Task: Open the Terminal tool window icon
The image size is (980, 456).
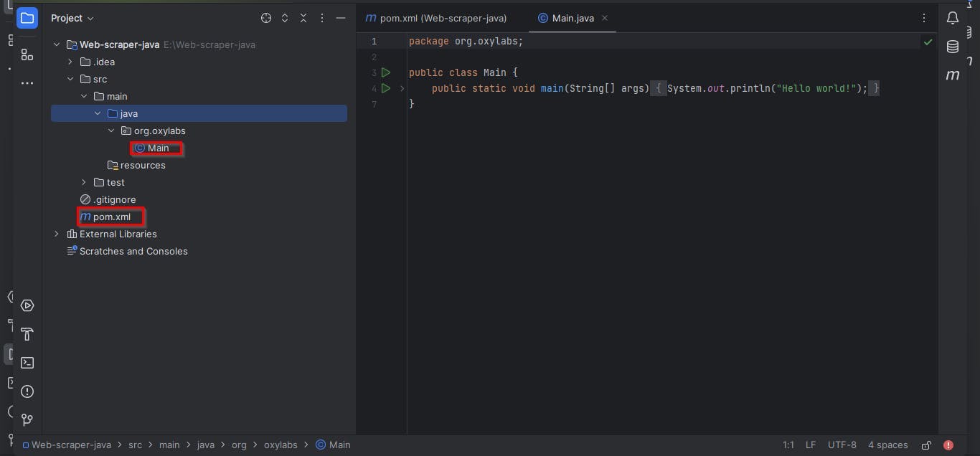Action: [x=27, y=363]
